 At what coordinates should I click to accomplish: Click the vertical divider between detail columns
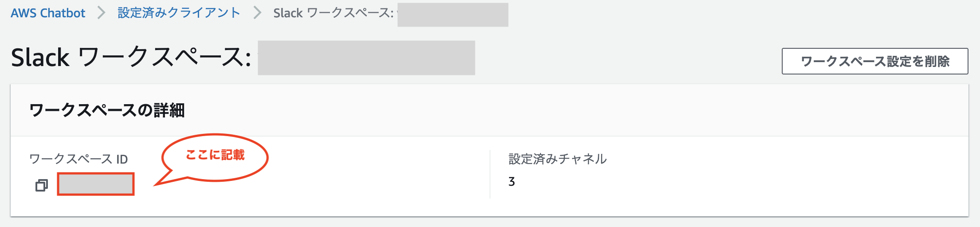[490, 174]
